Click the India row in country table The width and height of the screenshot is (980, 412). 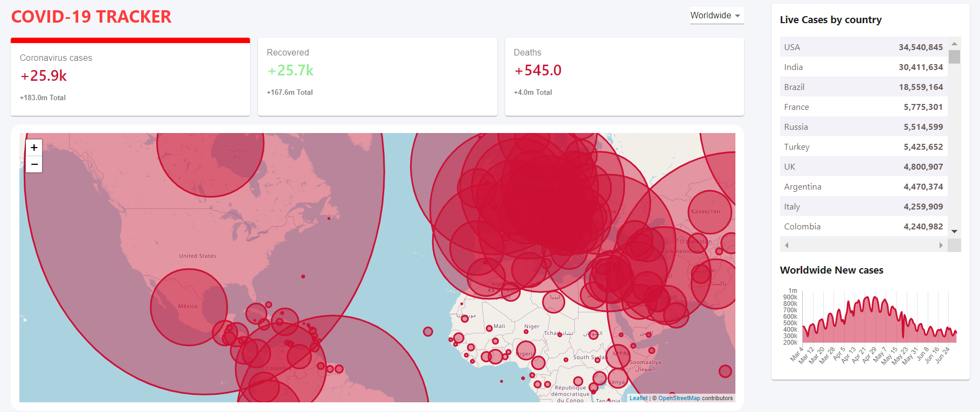864,67
